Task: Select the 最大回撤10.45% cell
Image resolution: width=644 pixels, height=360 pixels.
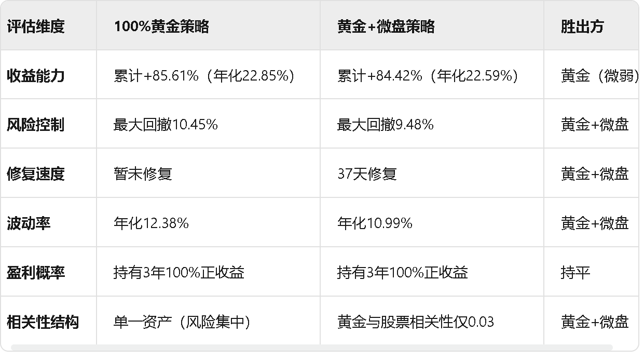Action: [208, 125]
